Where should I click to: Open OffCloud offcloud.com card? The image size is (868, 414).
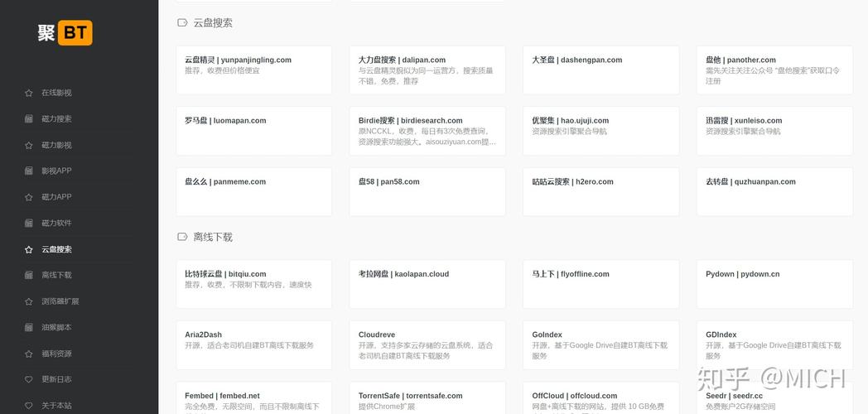601,398
